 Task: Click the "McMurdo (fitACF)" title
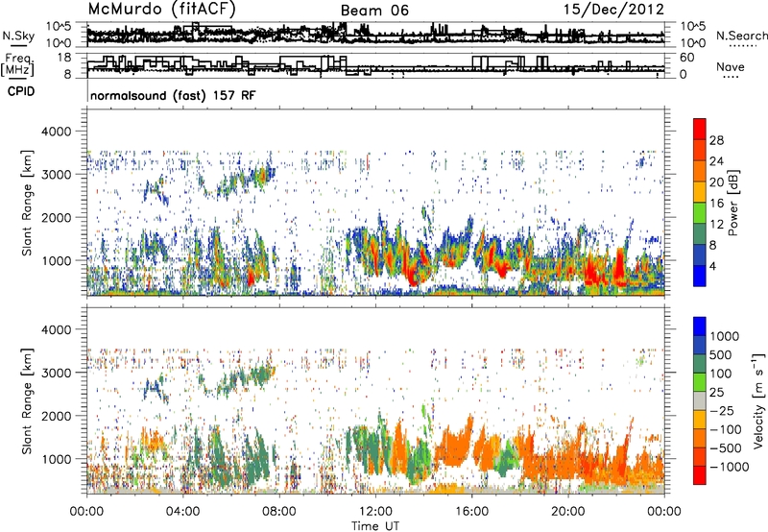162,10
